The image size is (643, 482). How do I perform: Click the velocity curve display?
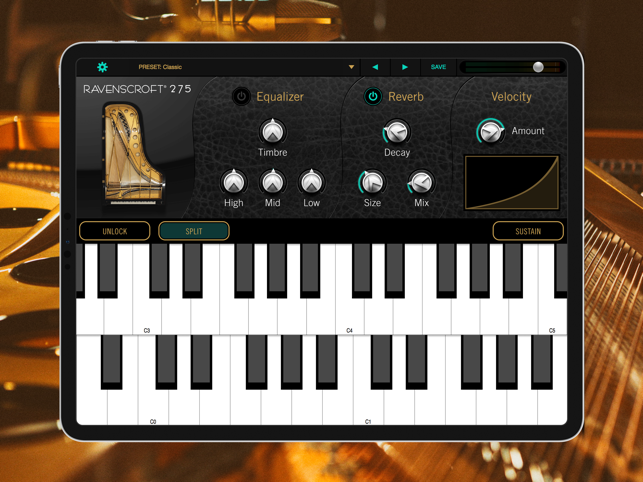click(x=511, y=183)
